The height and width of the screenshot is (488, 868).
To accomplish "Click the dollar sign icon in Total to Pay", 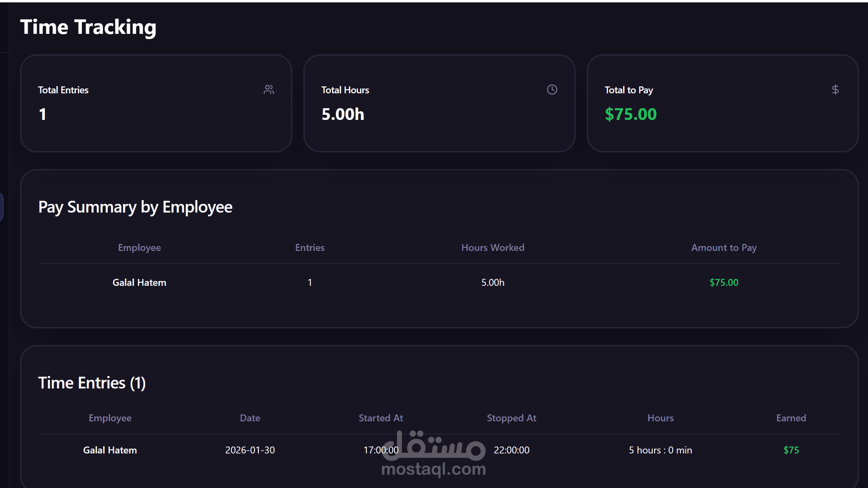I will [x=835, y=90].
